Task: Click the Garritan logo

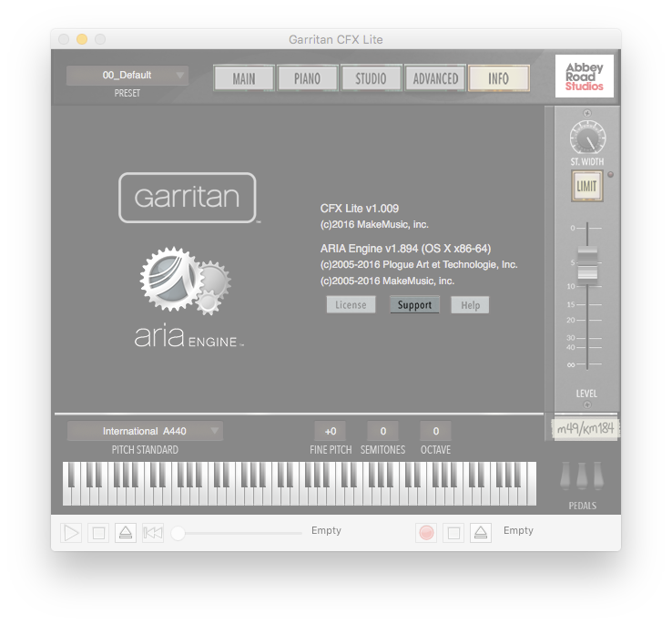Action: coord(188,198)
